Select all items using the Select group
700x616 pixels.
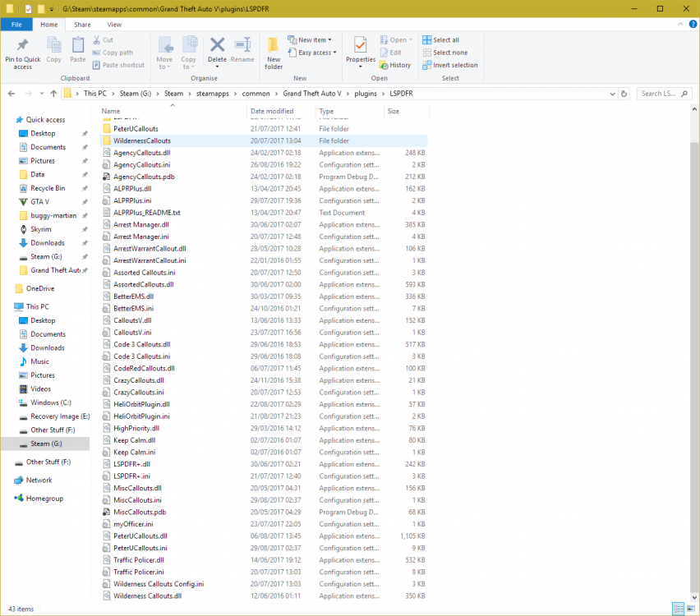[x=444, y=39]
